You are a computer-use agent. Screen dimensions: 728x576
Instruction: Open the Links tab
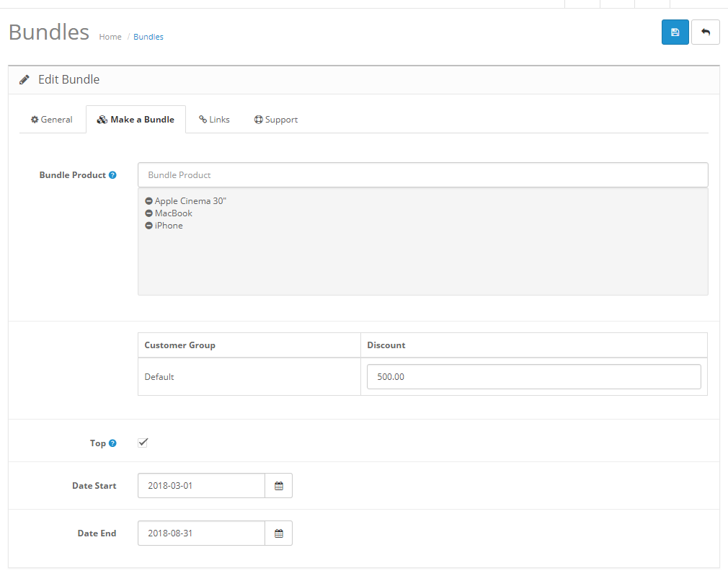pos(214,120)
